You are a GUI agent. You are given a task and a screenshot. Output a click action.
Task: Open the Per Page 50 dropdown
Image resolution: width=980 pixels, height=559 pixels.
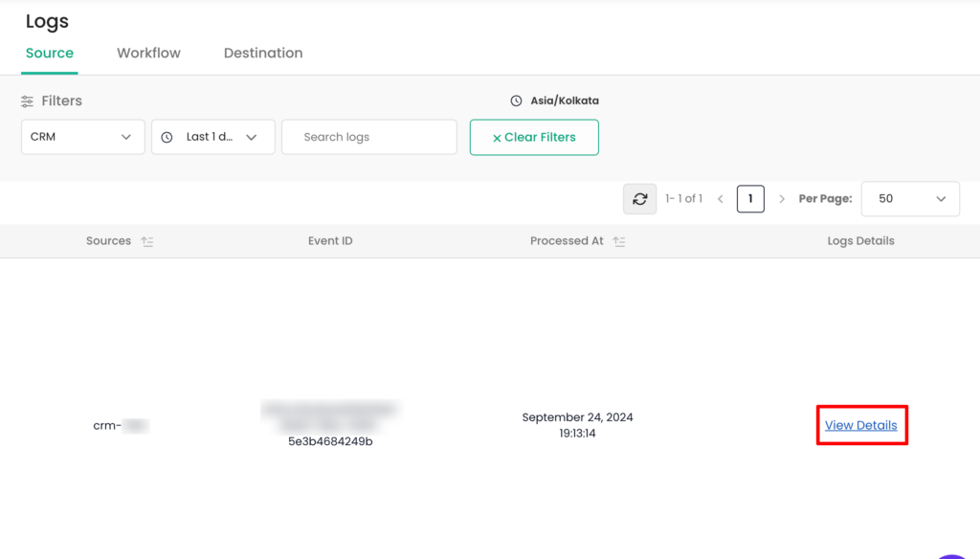pos(911,199)
